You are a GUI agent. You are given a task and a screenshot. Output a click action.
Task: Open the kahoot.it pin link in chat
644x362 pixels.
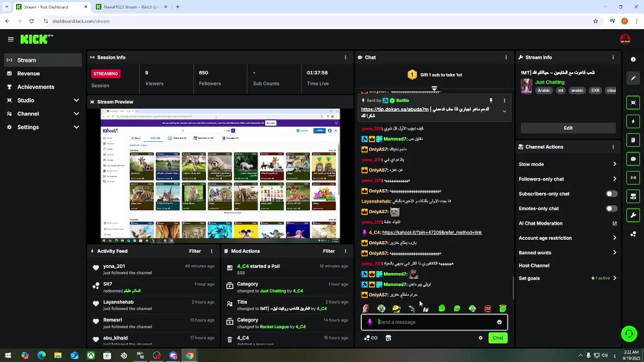coord(432,232)
